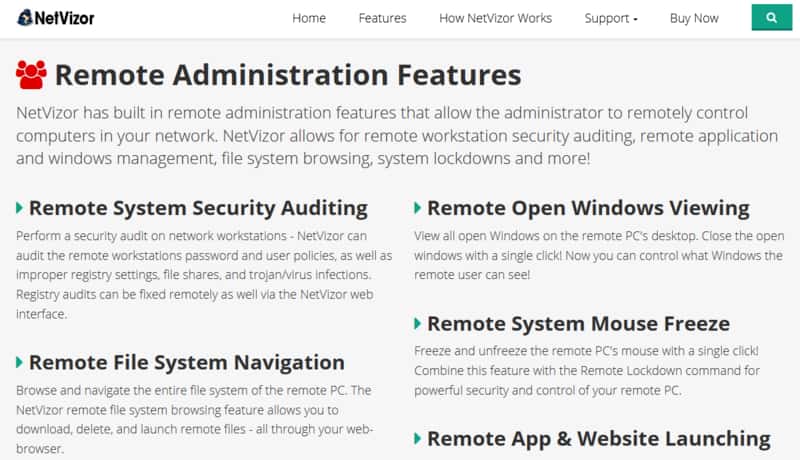The image size is (800, 460).
Task: Click paragraph starting 'View all open Windows'
Action: pyautogui.click(x=599, y=255)
